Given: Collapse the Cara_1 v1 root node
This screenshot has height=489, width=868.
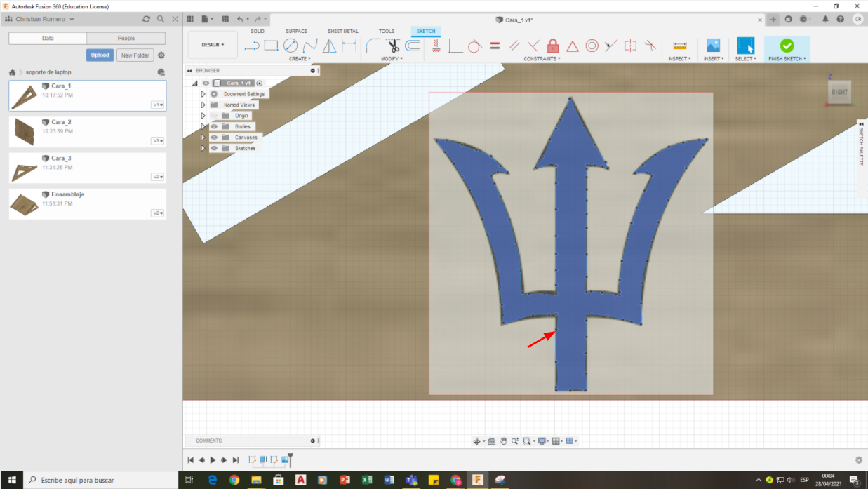Looking at the screenshot, I should pos(195,83).
